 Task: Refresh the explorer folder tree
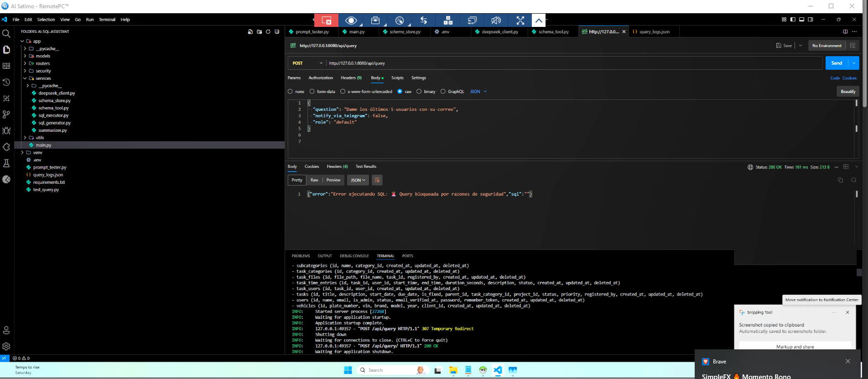pyautogui.click(x=268, y=32)
